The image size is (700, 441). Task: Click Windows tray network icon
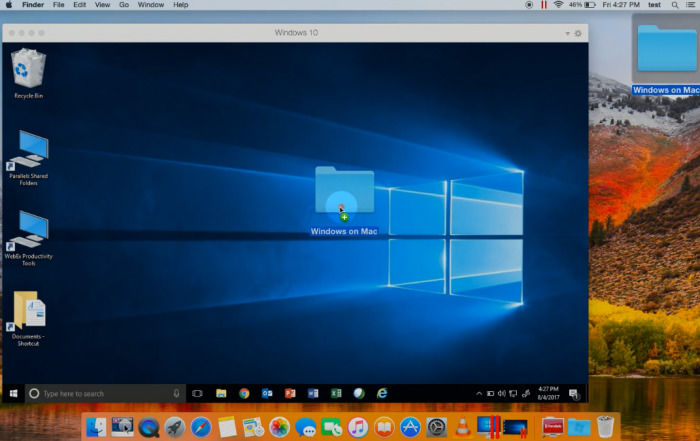[x=513, y=394]
